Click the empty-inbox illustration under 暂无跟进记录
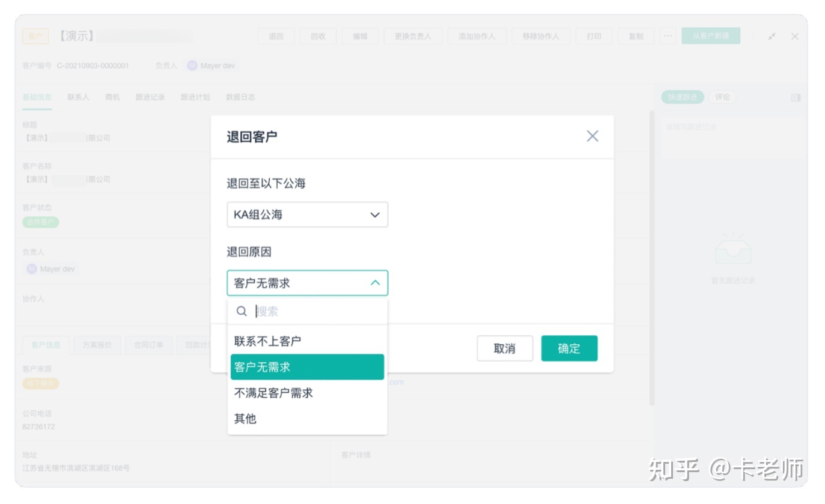The image size is (825, 504). (x=733, y=252)
